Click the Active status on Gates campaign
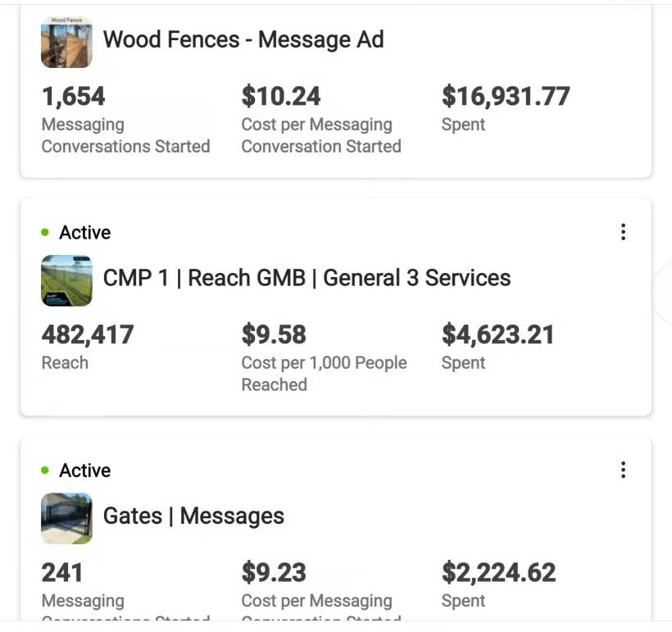672x632 pixels. pyautogui.click(x=84, y=471)
